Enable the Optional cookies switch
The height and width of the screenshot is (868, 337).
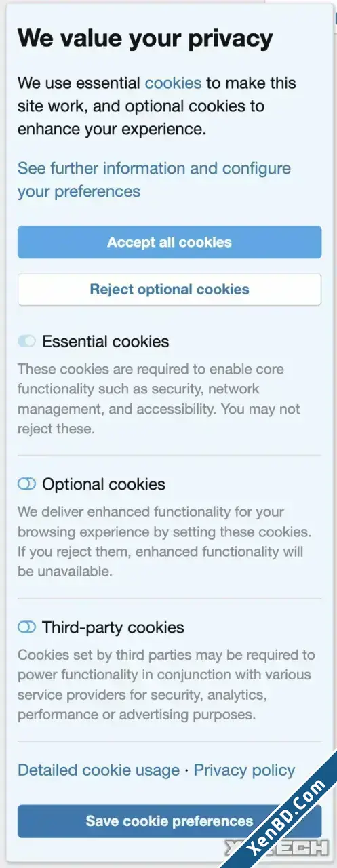tap(26, 484)
